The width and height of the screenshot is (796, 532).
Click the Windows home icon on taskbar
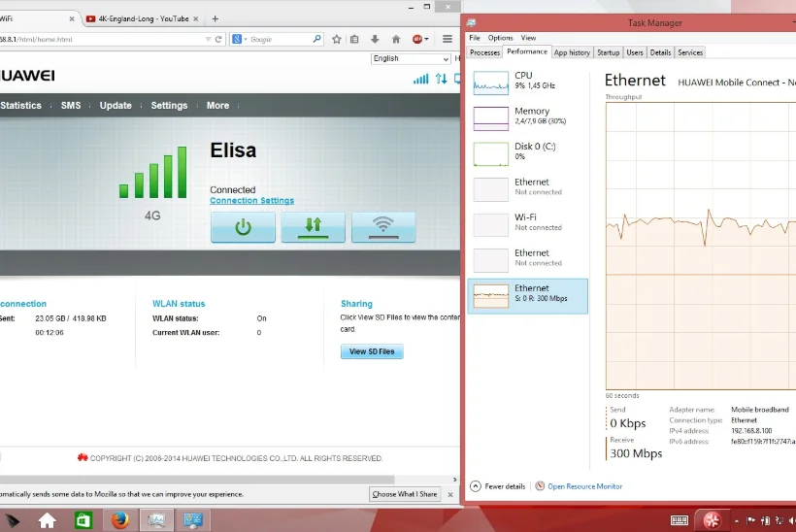[48, 519]
